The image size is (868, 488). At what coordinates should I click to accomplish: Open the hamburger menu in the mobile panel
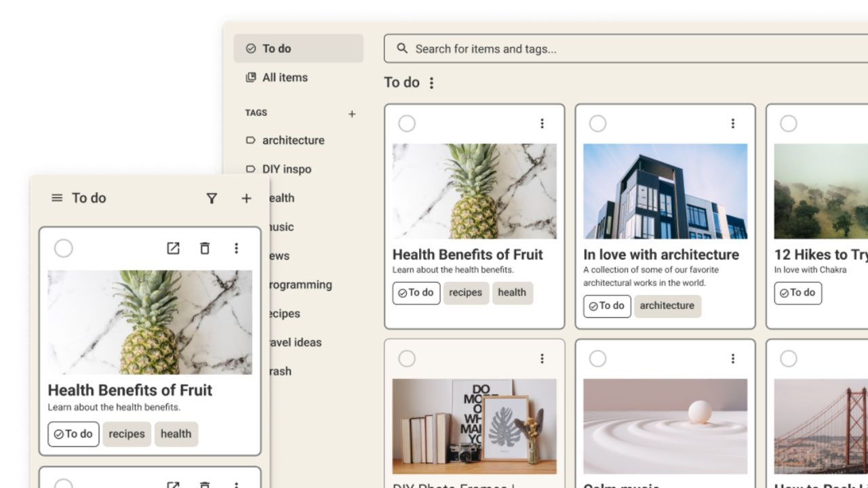point(57,198)
